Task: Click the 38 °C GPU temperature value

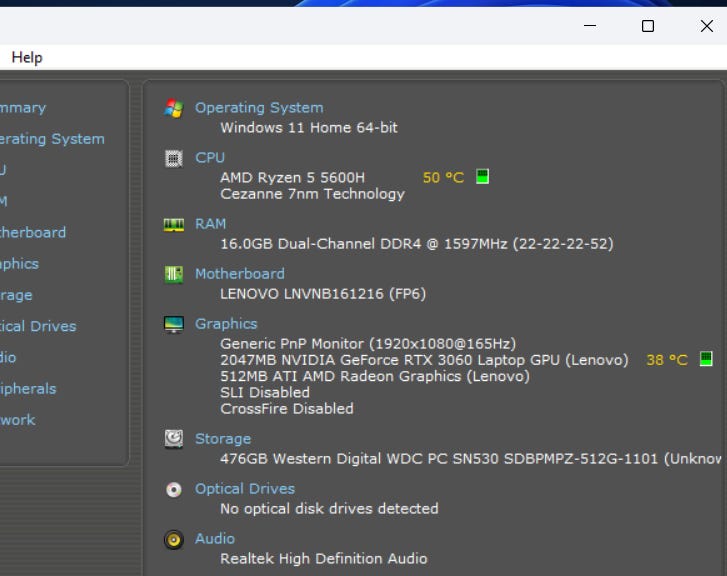Action: point(667,360)
